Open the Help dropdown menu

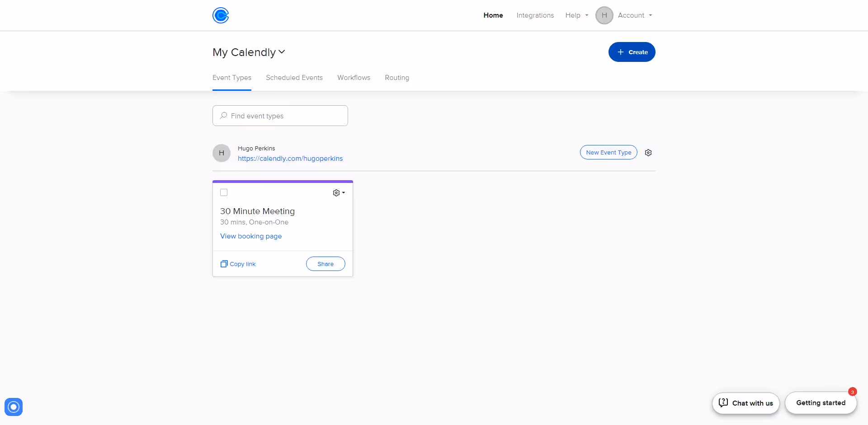(x=577, y=15)
